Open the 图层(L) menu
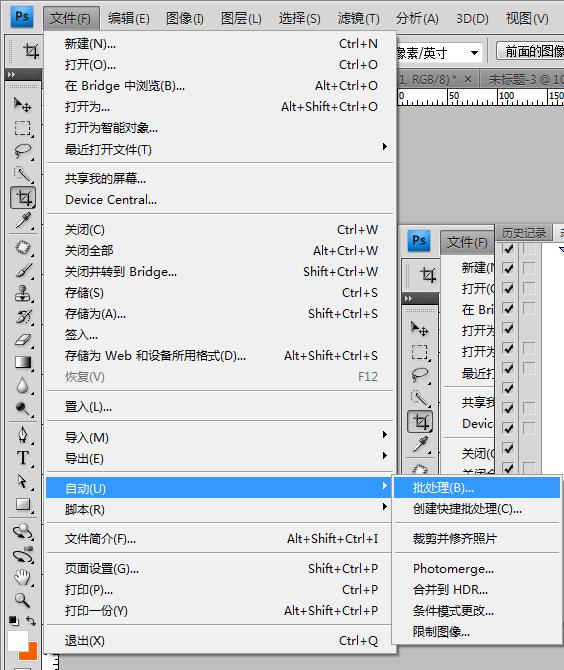 pos(241,18)
